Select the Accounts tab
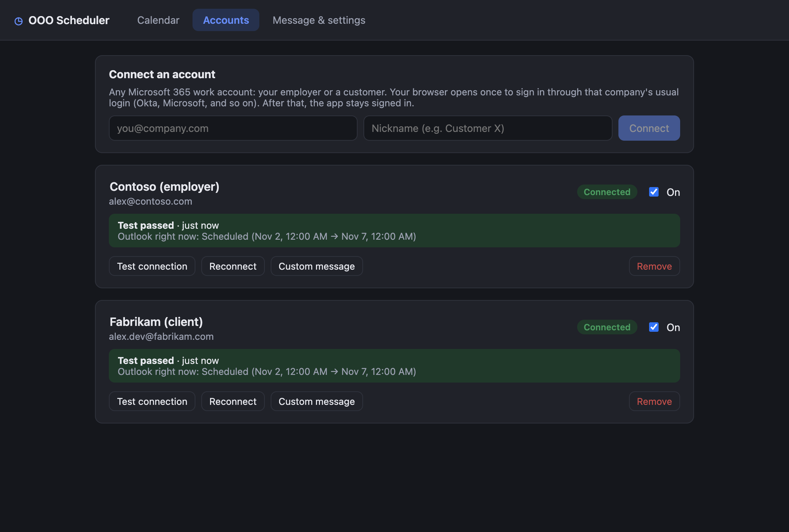 (x=226, y=20)
